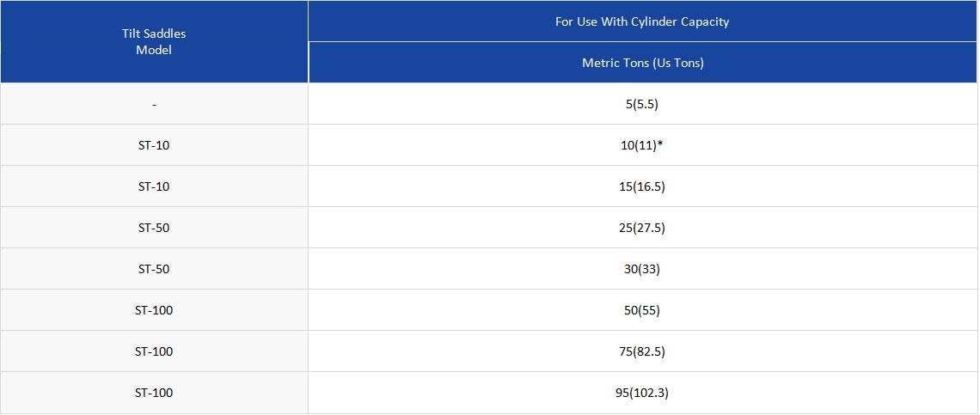Select the dash cell in first row
The width and height of the screenshot is (980, 415).
[x=154, y=104]
